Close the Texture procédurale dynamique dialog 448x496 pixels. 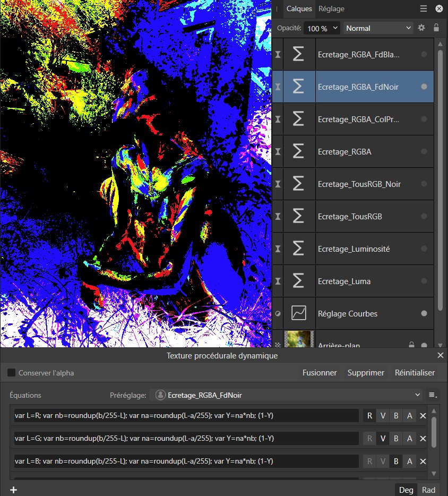(x=441, y=355)
